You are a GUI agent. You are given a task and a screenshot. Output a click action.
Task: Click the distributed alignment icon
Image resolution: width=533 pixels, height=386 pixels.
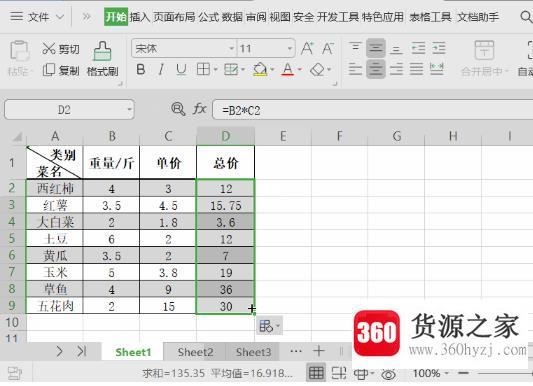[x=437, y=69]
